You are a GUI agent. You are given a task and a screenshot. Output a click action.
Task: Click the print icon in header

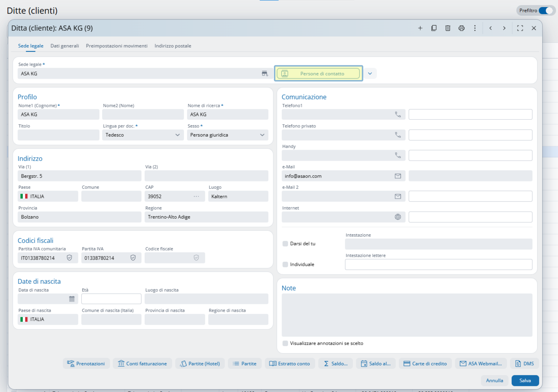coord(461,28)
